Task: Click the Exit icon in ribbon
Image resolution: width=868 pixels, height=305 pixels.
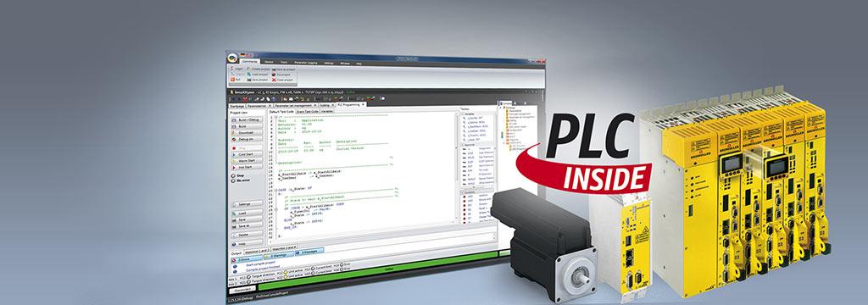Action: click(232, 79)
